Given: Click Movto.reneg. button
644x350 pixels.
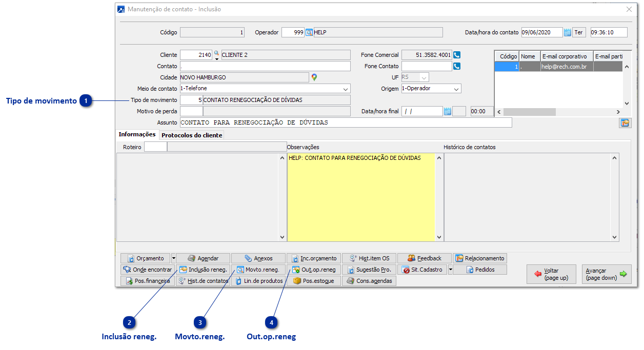Looking at the screenshot, I should tap(258, 270).
